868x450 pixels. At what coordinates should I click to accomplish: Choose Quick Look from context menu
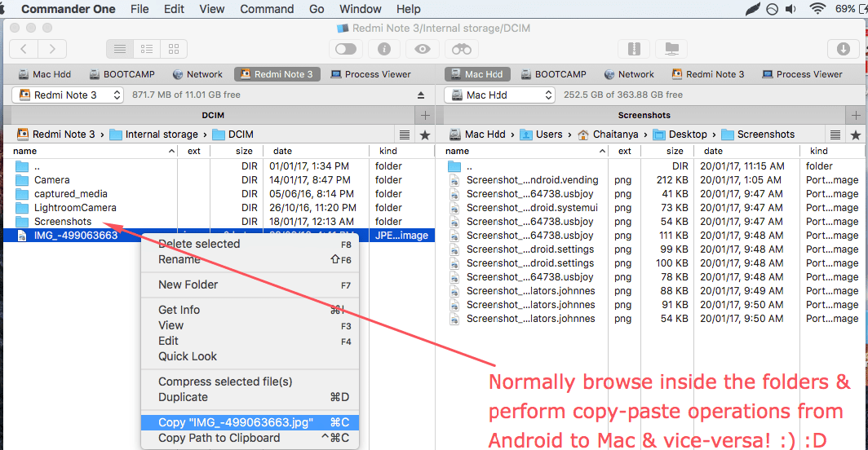coord(250,356)
